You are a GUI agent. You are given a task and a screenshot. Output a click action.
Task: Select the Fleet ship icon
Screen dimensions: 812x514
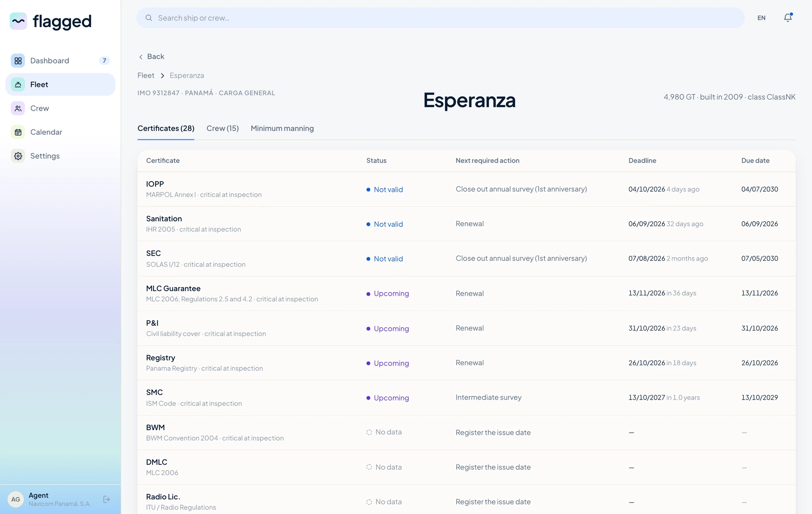[x=18, y=84]
